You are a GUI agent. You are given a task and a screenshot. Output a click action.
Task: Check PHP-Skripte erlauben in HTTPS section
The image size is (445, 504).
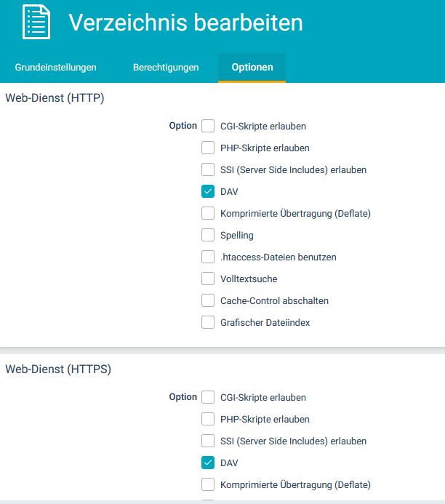click(x=208, y=419)
